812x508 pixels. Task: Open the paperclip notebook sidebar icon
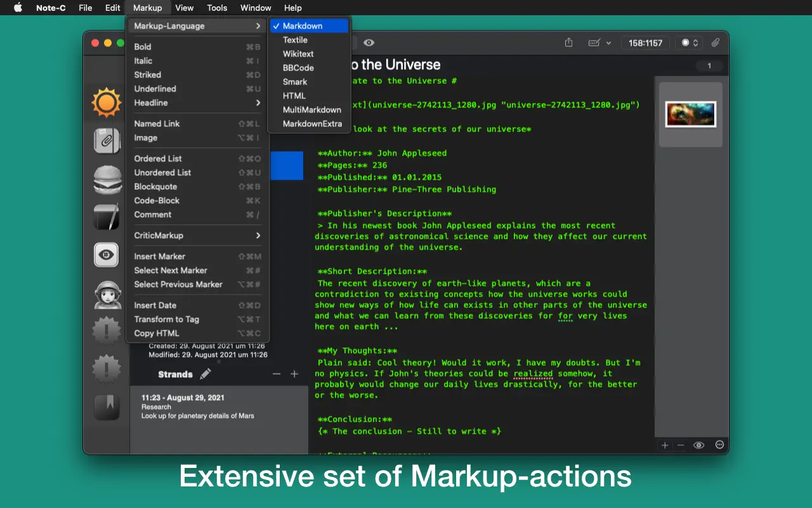point(106,140)
